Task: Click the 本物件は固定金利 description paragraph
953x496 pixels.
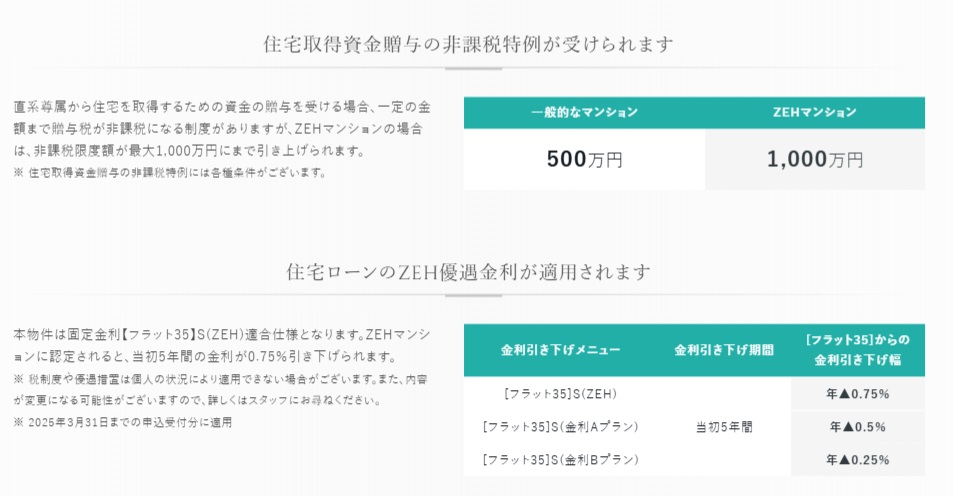Action: (x=222, y=344)
